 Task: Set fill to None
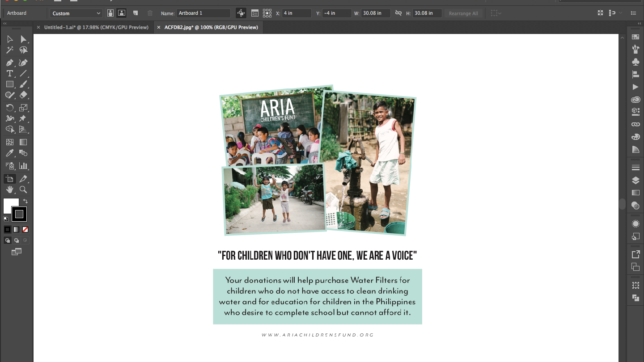point(25,229)
